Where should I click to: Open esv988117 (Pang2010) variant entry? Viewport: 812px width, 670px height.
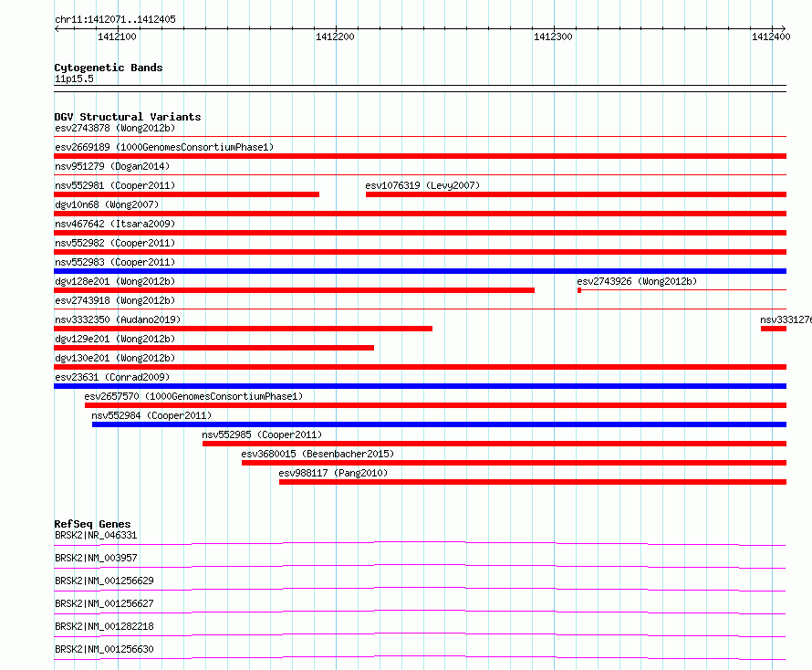[x=333, y=473]
